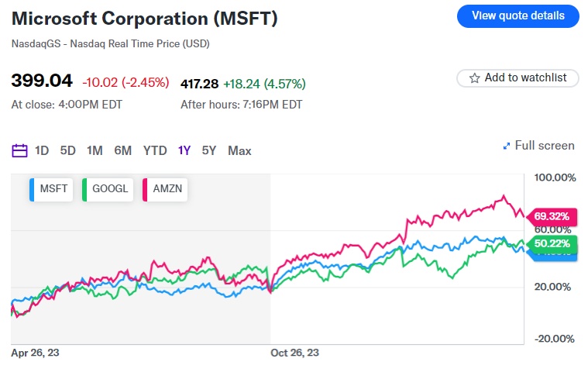Click the Microsoft Corporation (MSFT) heading

click(x=144, y=17)
